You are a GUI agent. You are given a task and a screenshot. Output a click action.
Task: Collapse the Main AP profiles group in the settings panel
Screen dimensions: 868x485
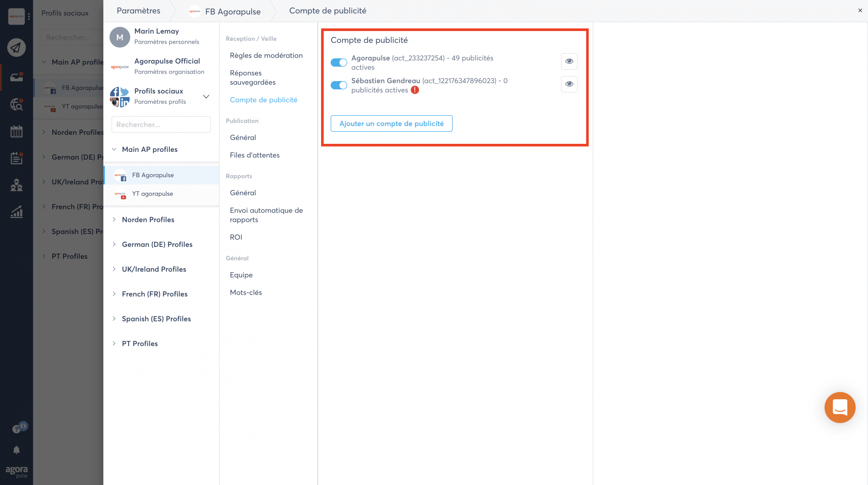pyautogui.click(x=114, y=149)
